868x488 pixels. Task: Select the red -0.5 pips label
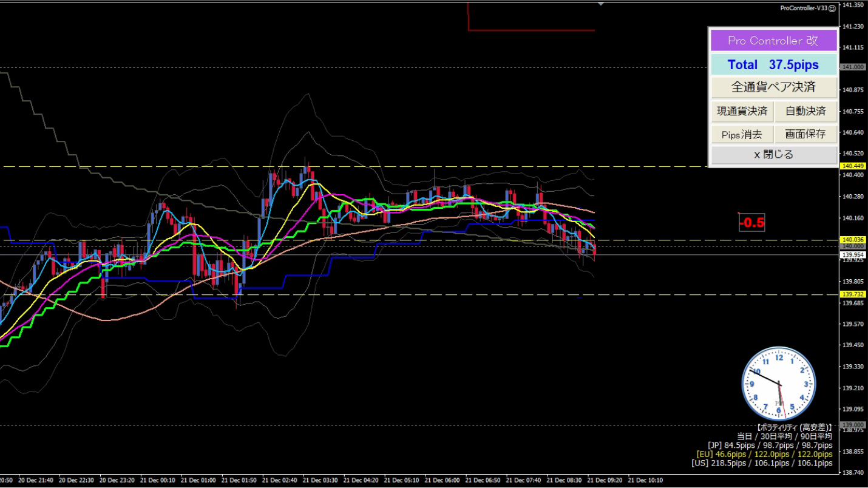pos(751,223)
